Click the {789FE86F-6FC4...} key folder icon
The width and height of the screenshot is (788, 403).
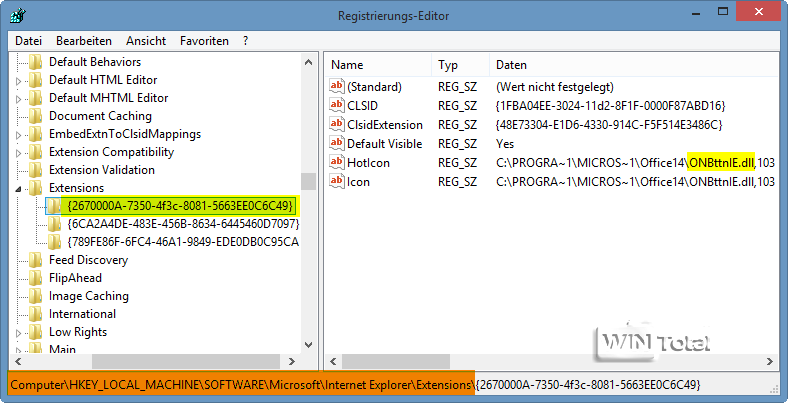54,242
